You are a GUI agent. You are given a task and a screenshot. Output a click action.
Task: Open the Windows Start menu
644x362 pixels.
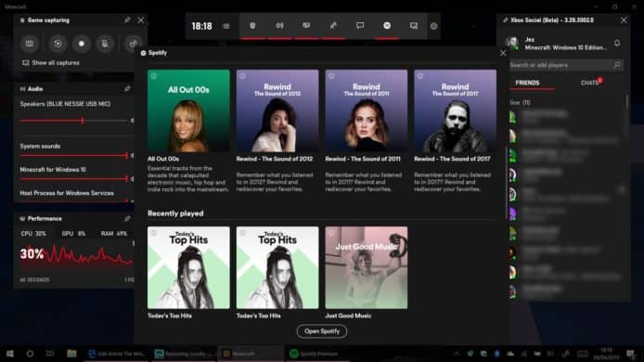pos(10,354)
